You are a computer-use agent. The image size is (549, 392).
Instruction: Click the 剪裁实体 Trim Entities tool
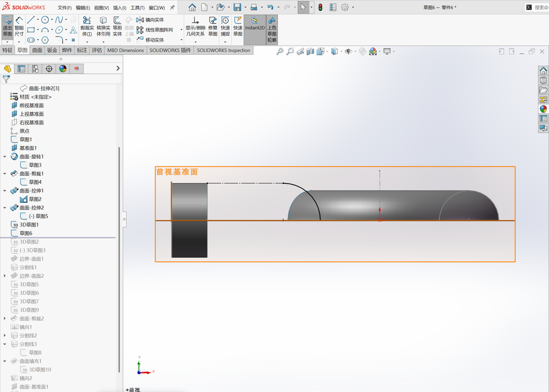[87, 27]
